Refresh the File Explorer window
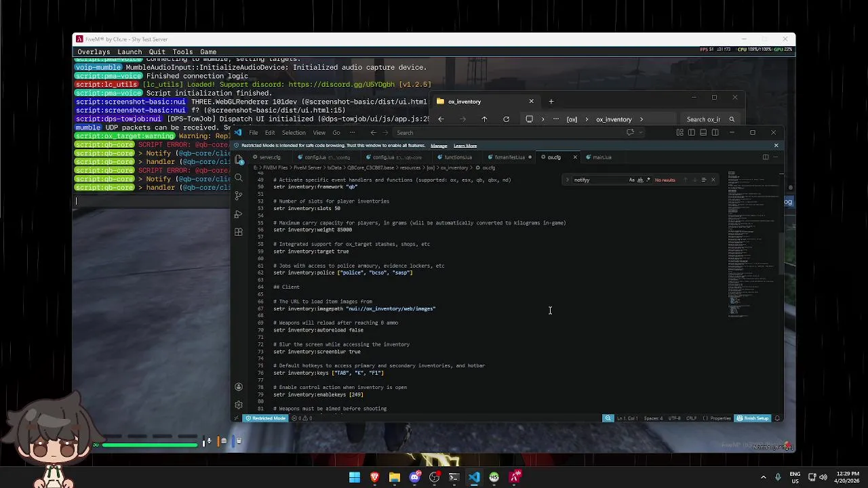 coord(506,119)
